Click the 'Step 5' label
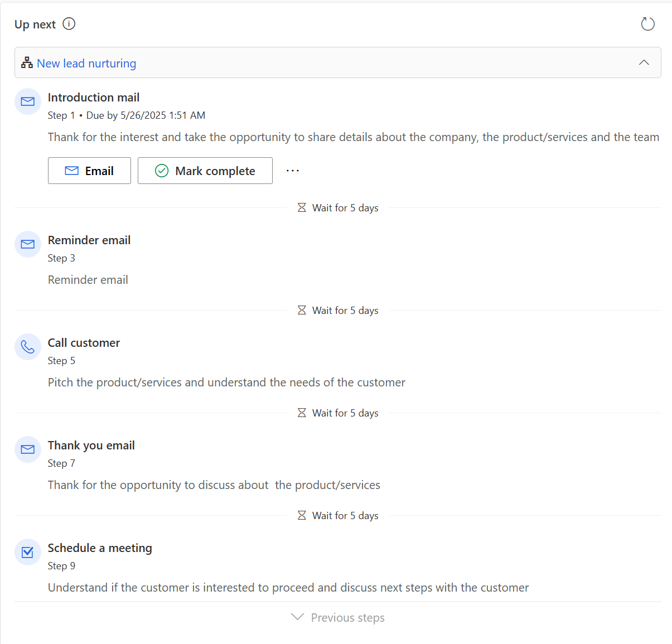 click(x=61, y=361)
